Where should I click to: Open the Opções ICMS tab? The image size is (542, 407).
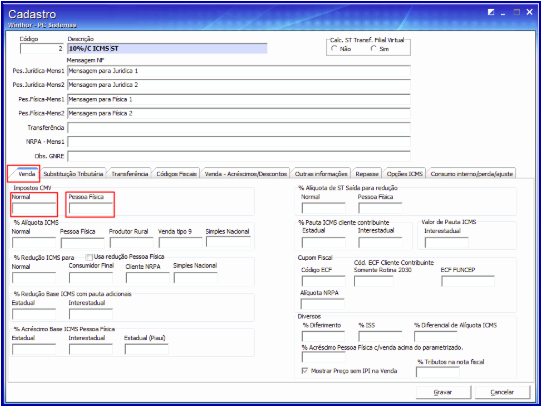tap(404, 174)
